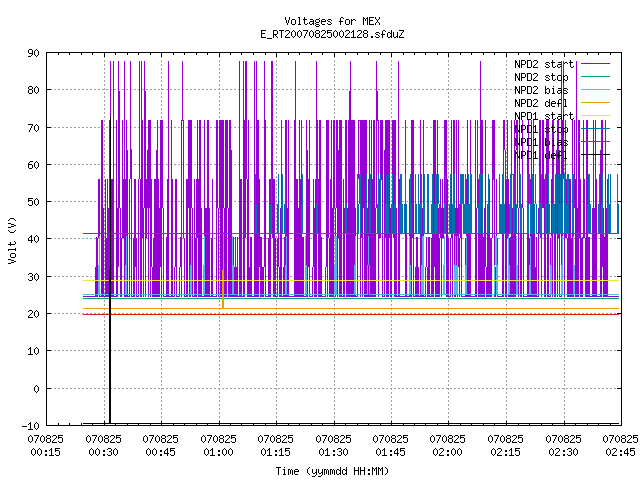Click the x-axis tick label 070825 02:00

click(x=447, y=446)
